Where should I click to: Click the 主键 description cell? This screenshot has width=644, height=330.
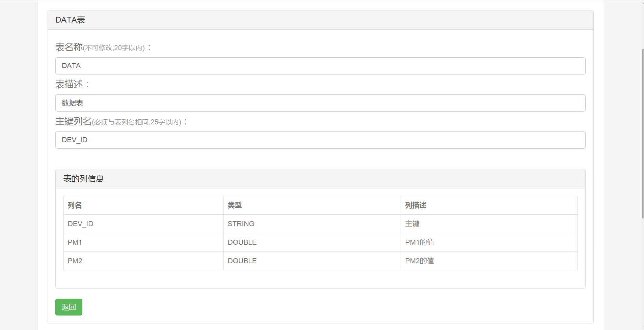tap(412, 224)
